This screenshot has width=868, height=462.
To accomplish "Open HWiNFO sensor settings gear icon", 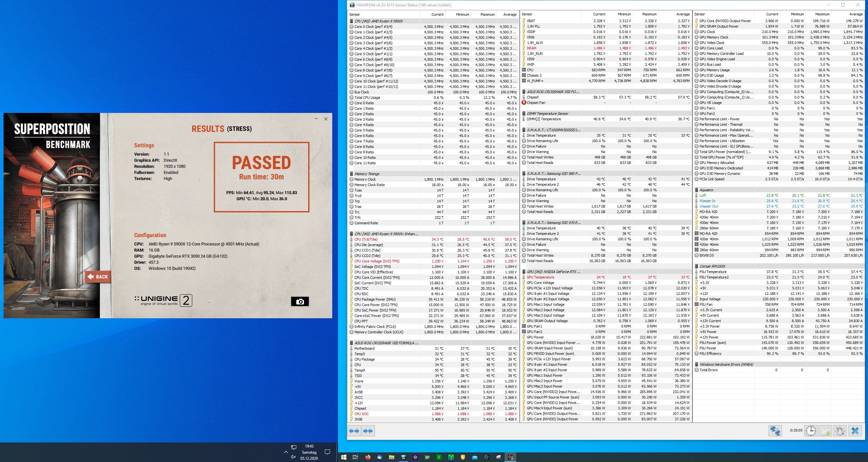I will click(x=840, y=431).
